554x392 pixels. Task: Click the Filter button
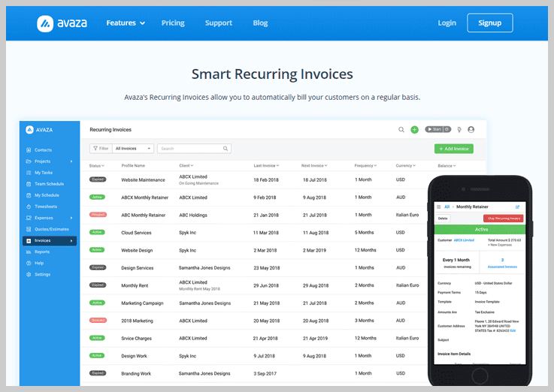point(101,149)
